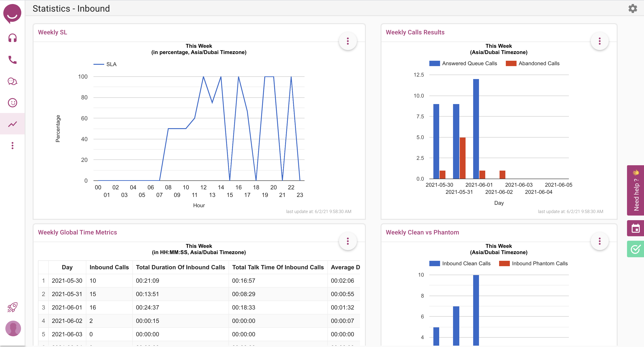Click the green checkmark side button
Viewport: 644px width, 347px height.
pyautogui.click(x=636, y=249)
